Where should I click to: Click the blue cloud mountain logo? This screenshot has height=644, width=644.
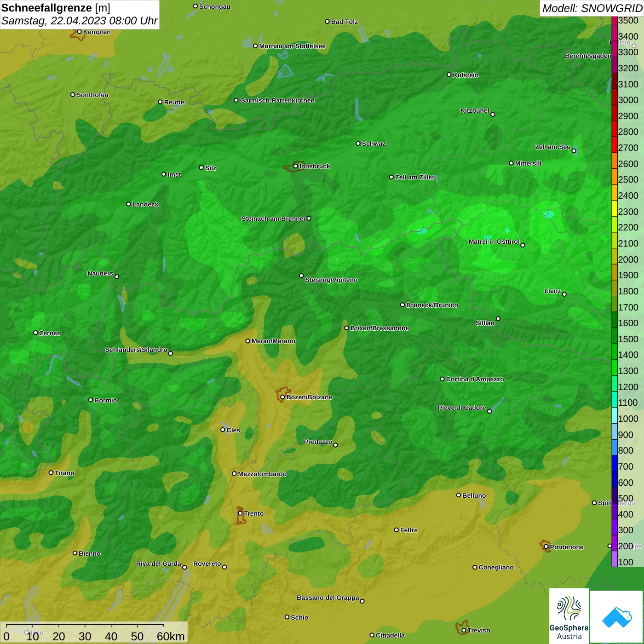pos(617,616)
